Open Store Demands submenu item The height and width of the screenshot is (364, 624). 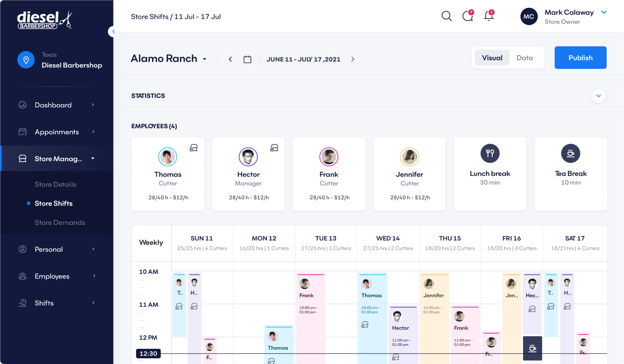(60, 223)
